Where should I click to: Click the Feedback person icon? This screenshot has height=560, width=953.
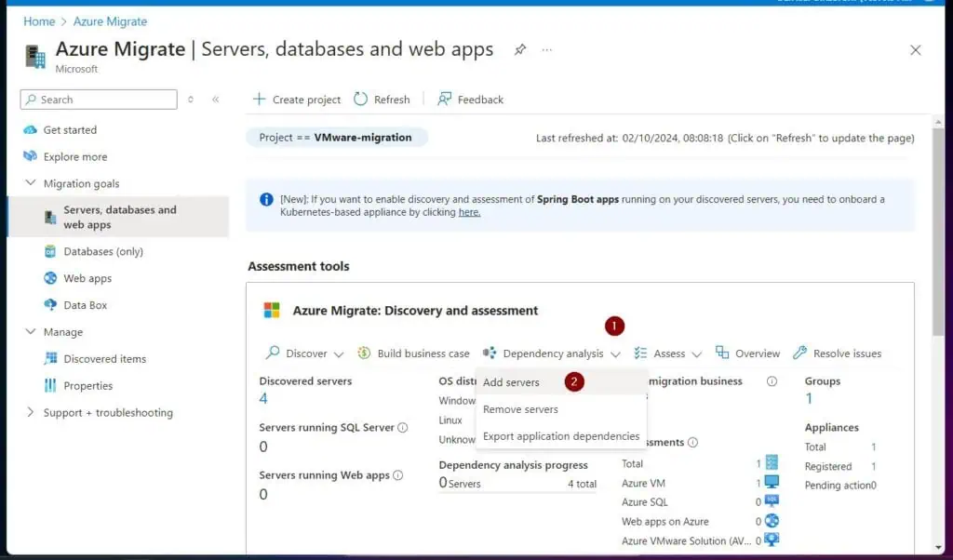(444, 99)
